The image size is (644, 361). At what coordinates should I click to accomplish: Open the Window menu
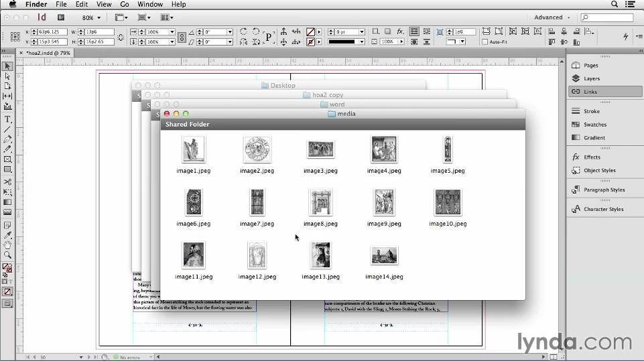pyautogui.click(x=150, y=4)
